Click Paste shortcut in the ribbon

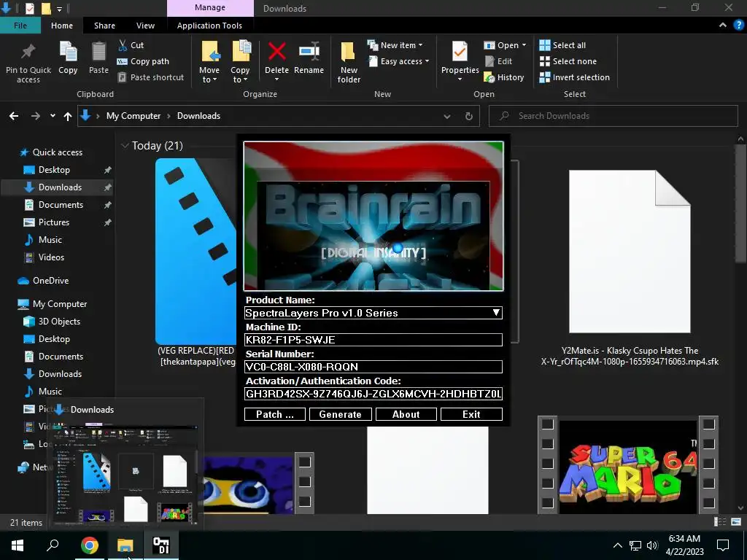(x=150, y=77)
